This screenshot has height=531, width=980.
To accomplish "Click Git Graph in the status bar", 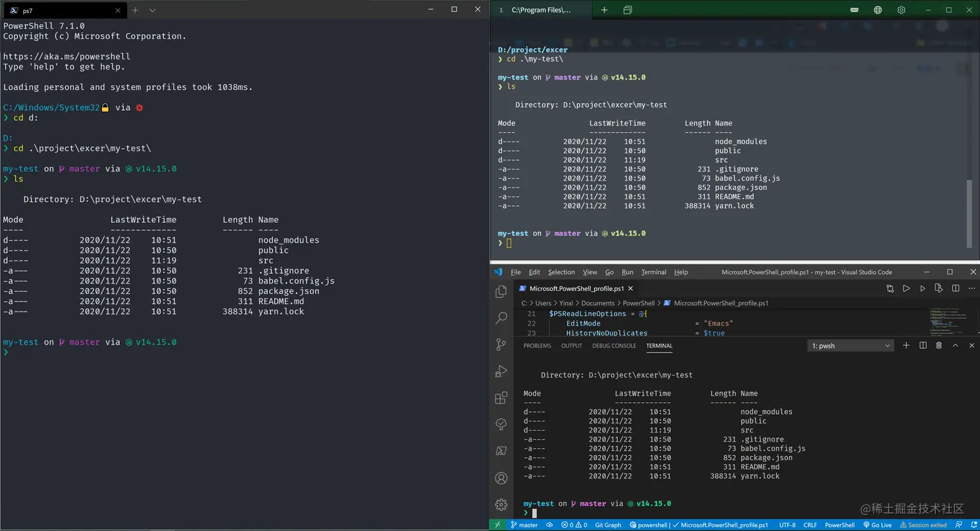I will tap(607, 525).
